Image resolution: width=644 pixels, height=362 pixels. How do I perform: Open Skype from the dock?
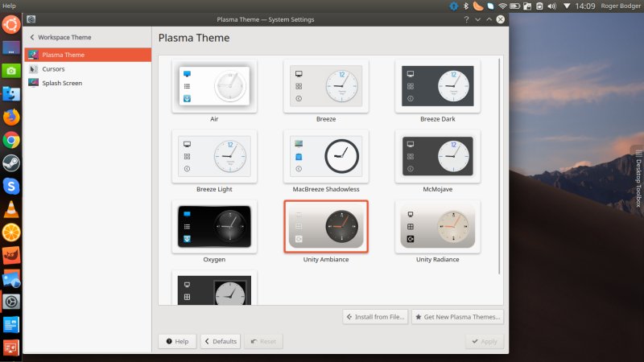[x=11, y=187]
